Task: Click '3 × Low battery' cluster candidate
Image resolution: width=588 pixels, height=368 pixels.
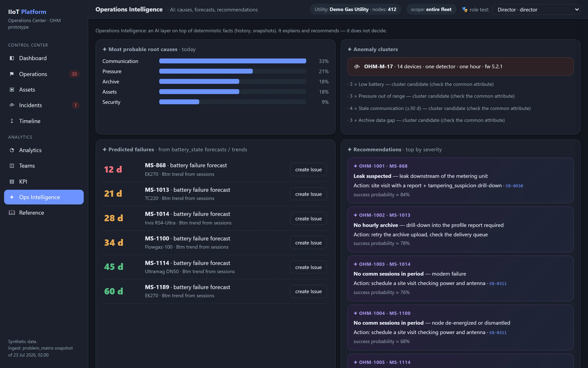Action: 421,84
